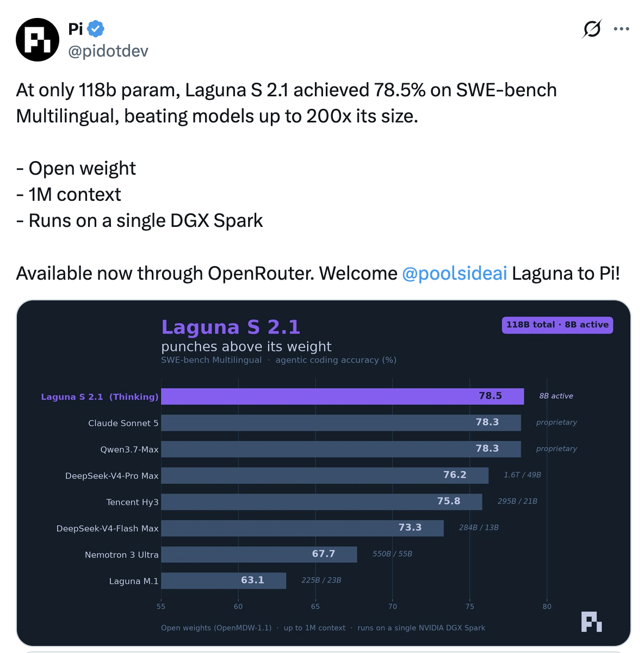
Task: Open the @pidotdev handle link
Action: point(108,51)
